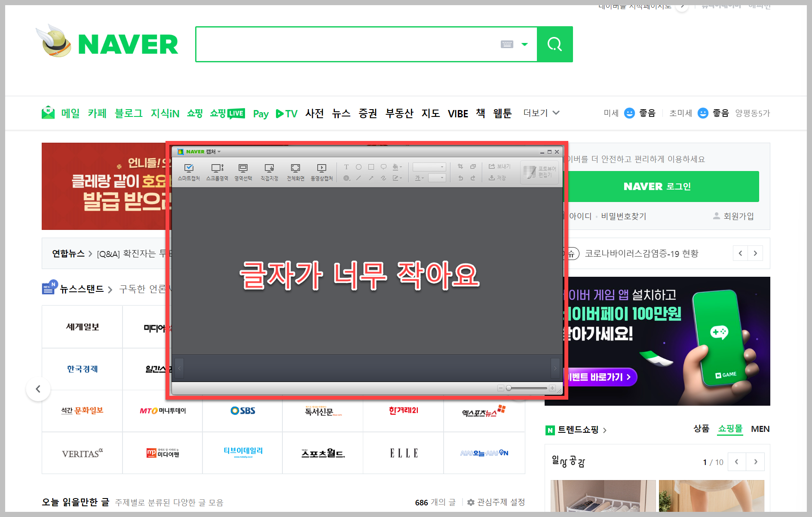Open the font size combo box

click(x=437, y=178)
